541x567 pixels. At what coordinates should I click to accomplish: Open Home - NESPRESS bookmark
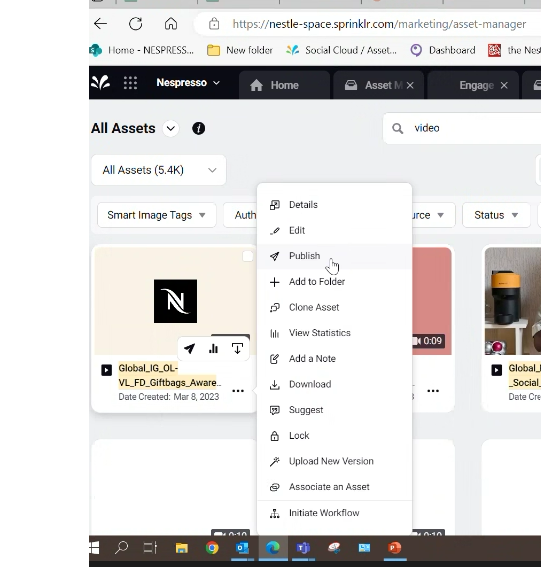pyautogui.click(x=142, y=50)
